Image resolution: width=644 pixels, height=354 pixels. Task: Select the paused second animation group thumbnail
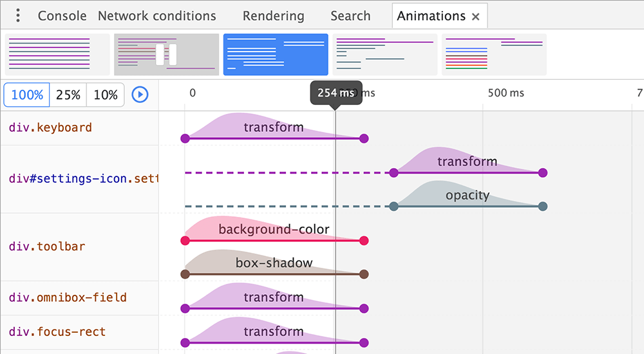[x=166, y=54]
